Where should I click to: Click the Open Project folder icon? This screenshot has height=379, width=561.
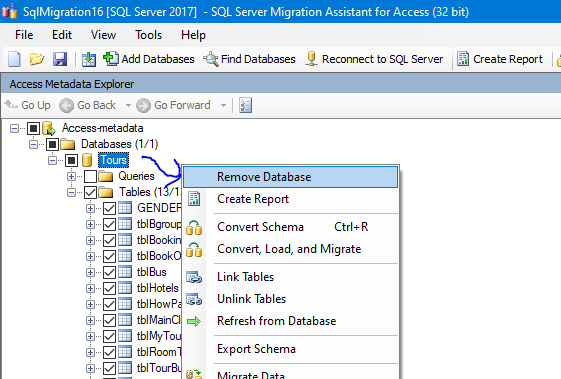36,59
